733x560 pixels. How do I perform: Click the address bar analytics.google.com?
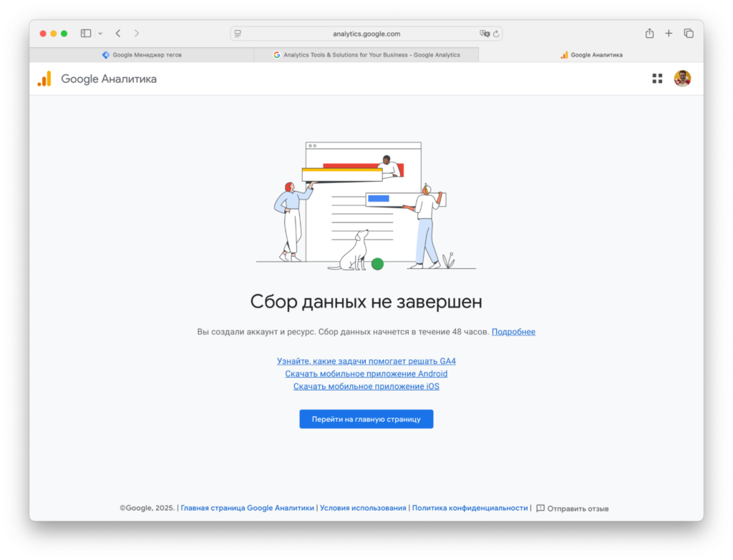[x=366, y=34]
